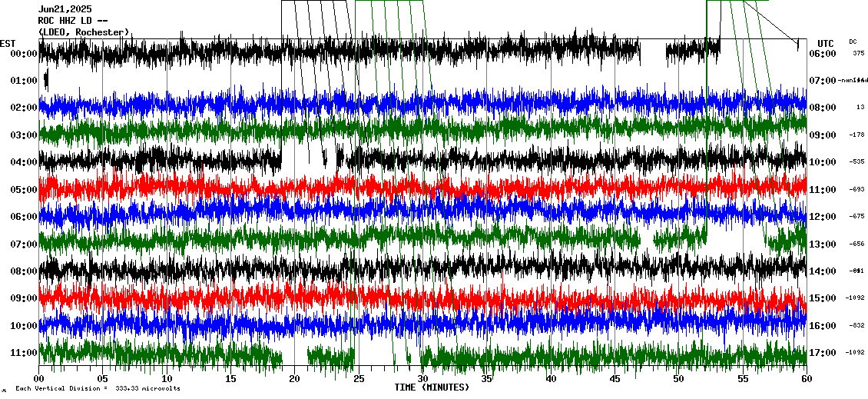Image resolution: width=868 pixels, height=399 pixels.
Task: Click the DC column header
Action: click(x=853, y=42)
